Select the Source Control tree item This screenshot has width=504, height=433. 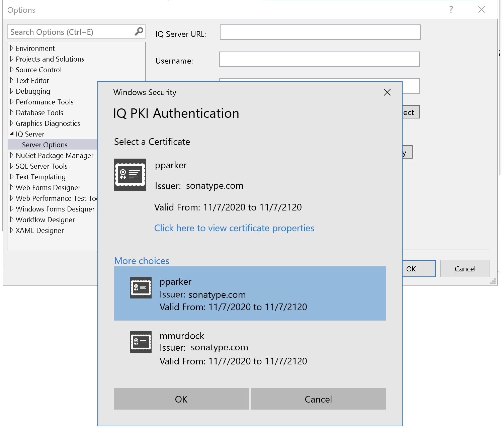point(38,70)
